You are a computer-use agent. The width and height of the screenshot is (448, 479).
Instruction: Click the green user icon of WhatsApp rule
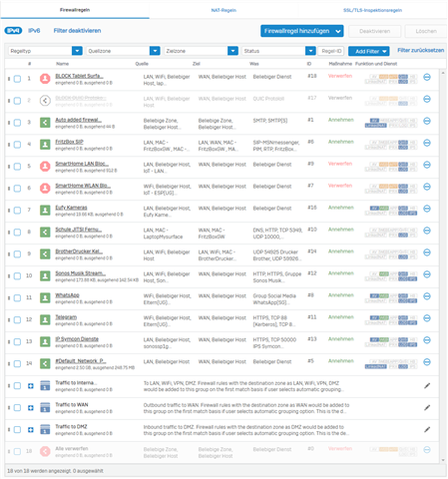45,297
